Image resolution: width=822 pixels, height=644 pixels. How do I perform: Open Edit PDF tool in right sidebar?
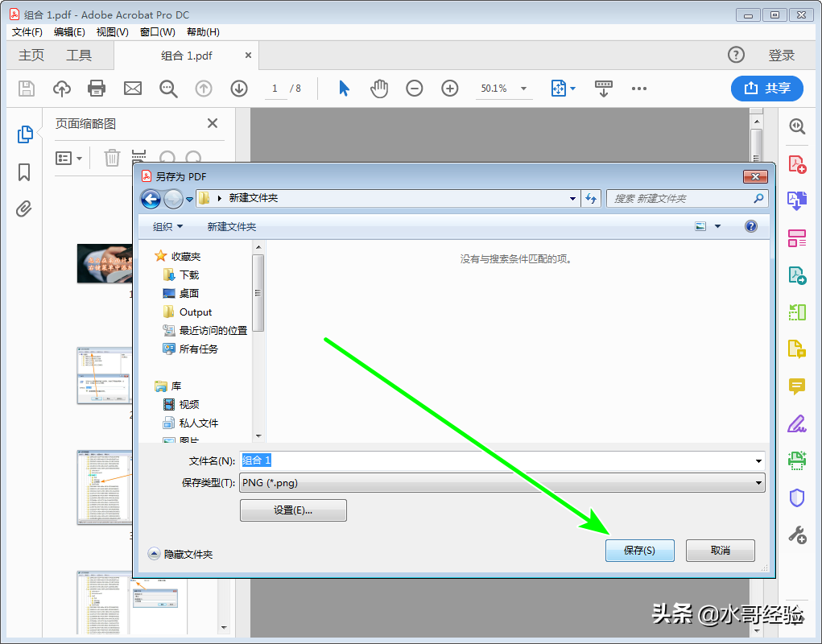[x=797, y=238]
